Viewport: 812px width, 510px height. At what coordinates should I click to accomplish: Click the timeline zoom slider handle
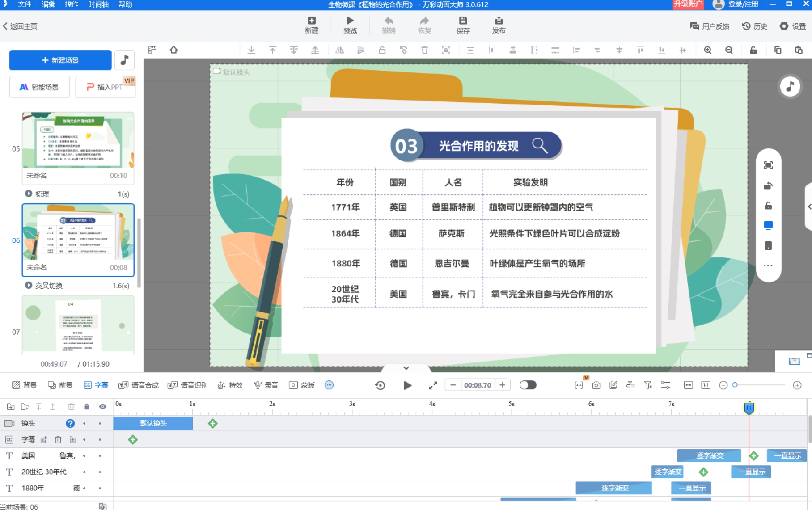735,385
